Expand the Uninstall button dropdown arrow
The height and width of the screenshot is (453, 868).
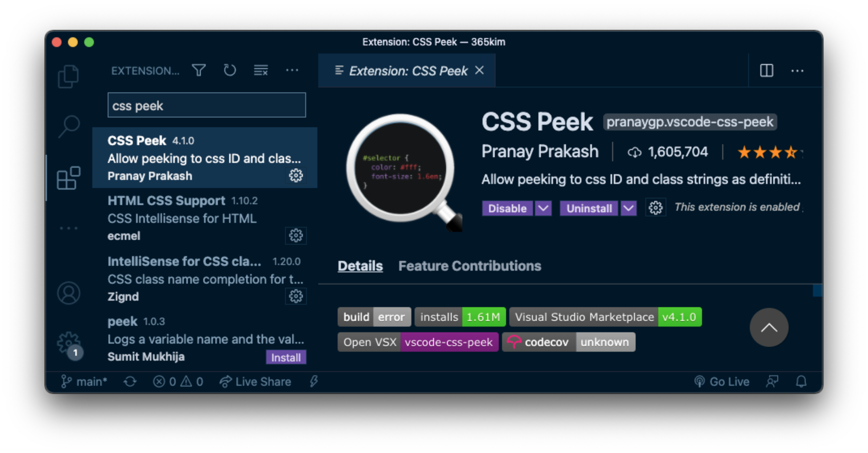[x=628, y=208]
